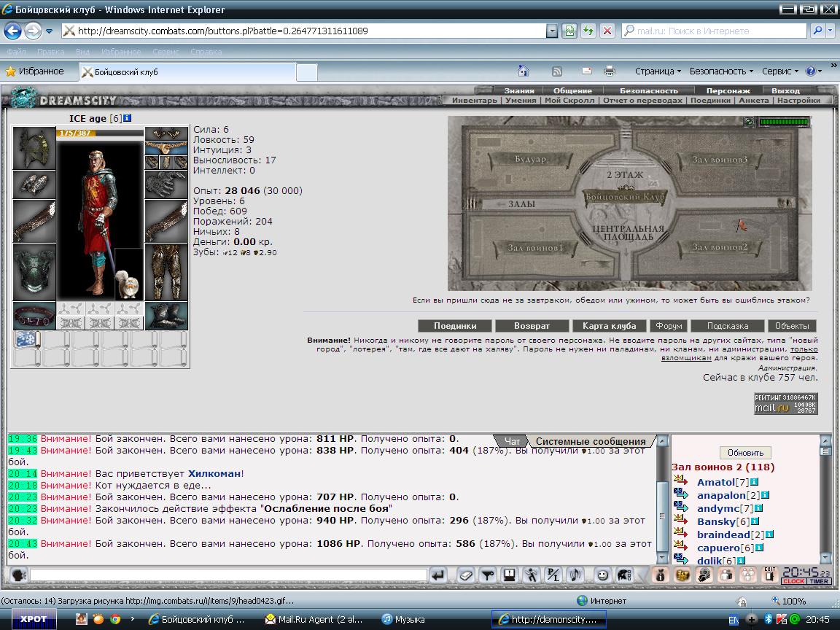The image size is (840, 630).
Task: Open the Настройки submenu item
Action: pos(798,100)
